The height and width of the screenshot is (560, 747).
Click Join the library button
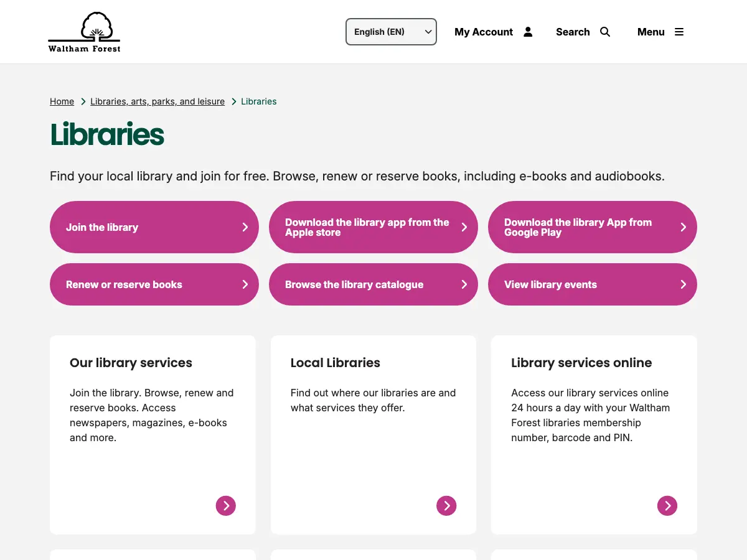tap(154, 227)
